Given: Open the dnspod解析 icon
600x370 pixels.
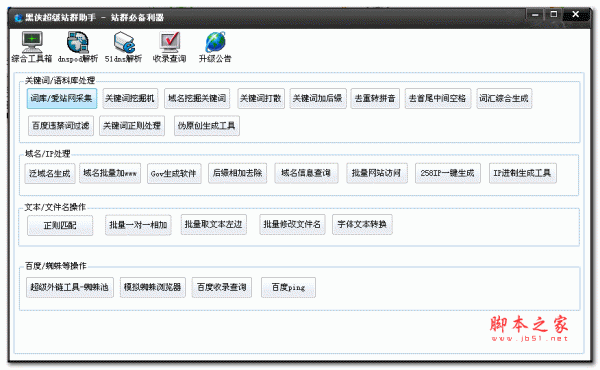Looking at the screenshot, I should tap(78, 47).
